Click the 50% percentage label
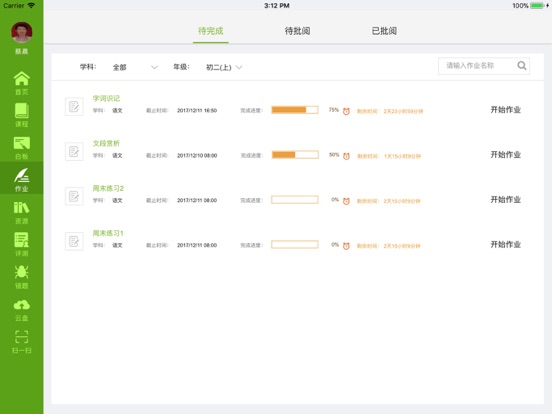Screen dimensions: 552x414 (334, 155)
